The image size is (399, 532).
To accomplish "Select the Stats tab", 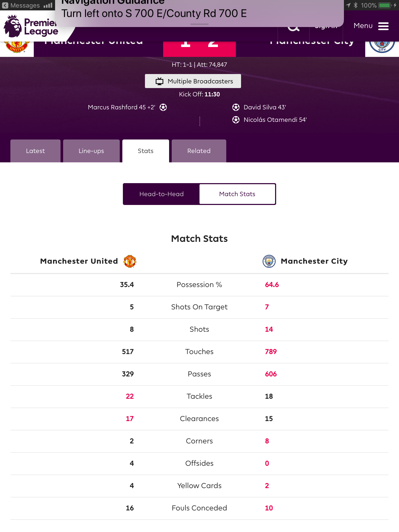I will [145, 151].
